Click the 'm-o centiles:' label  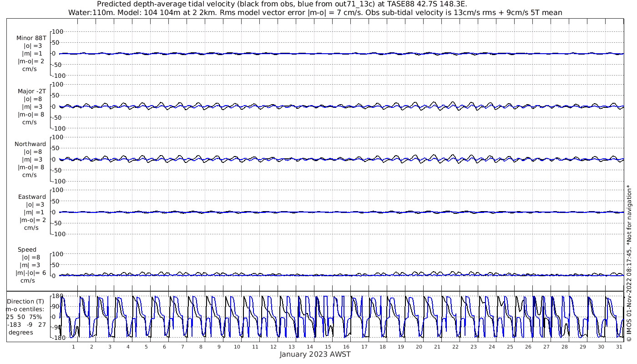(x=25, y=309)
